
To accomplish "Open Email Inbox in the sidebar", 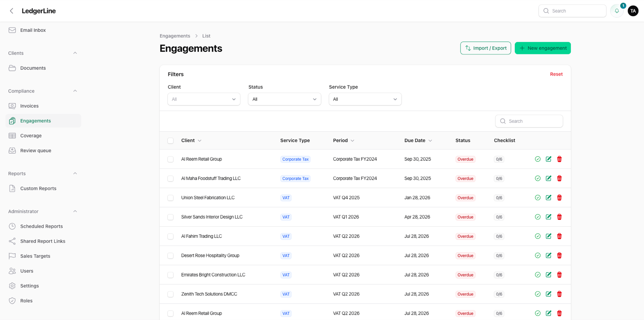I will coord(43,30).
